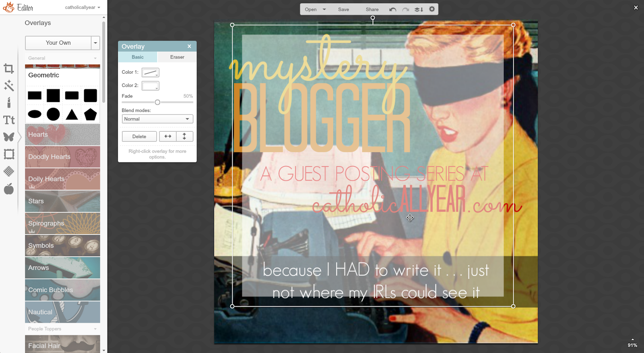Open the Spirographs overlay group
644x353 pixels.
(62, 223)
